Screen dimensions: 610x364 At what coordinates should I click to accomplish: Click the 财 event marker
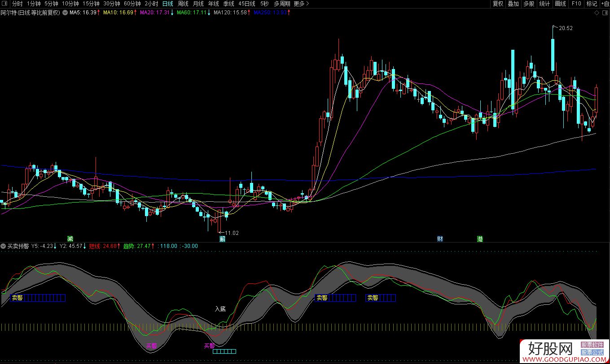tap(440, 239)
